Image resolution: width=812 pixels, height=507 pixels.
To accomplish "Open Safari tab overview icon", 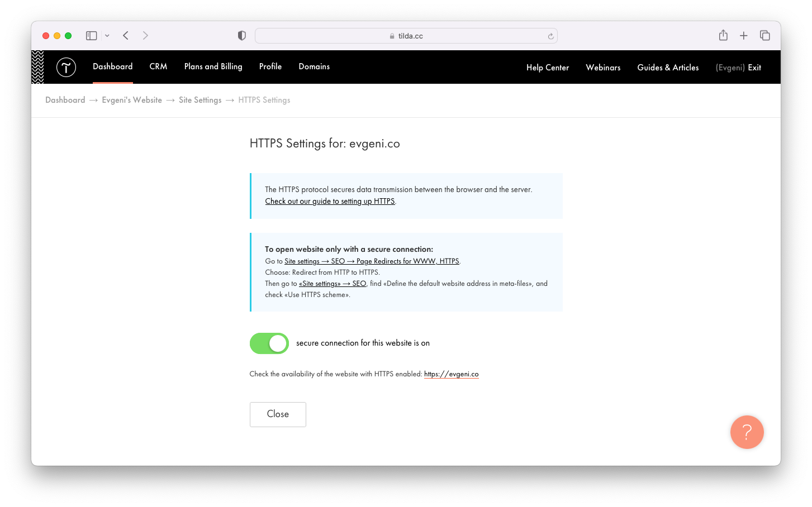I will pos(765,35).
